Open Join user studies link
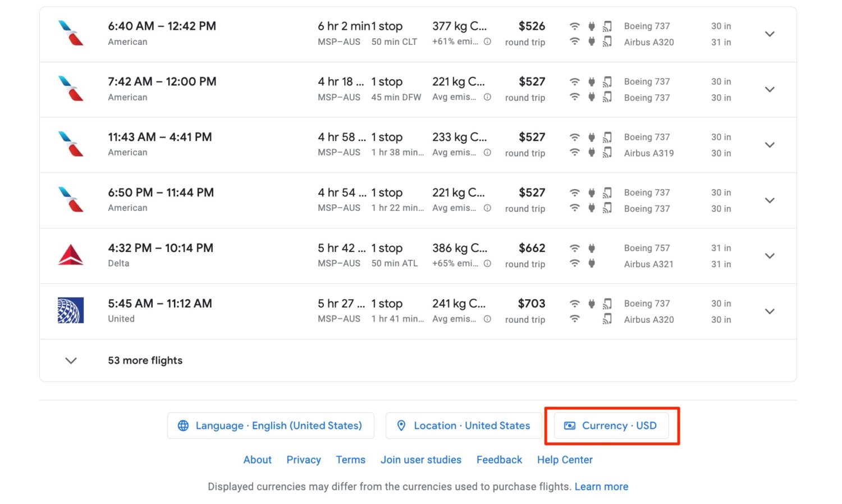 (421, 460)
